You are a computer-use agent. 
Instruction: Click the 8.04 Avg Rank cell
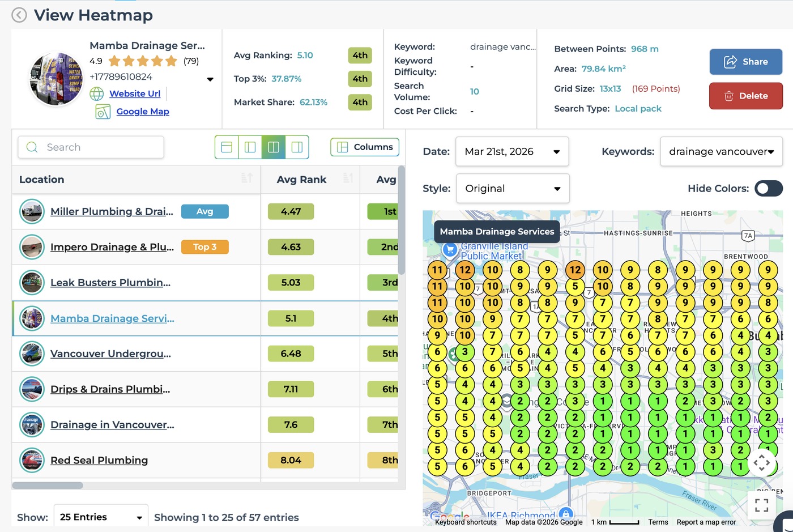click(291, 460)
